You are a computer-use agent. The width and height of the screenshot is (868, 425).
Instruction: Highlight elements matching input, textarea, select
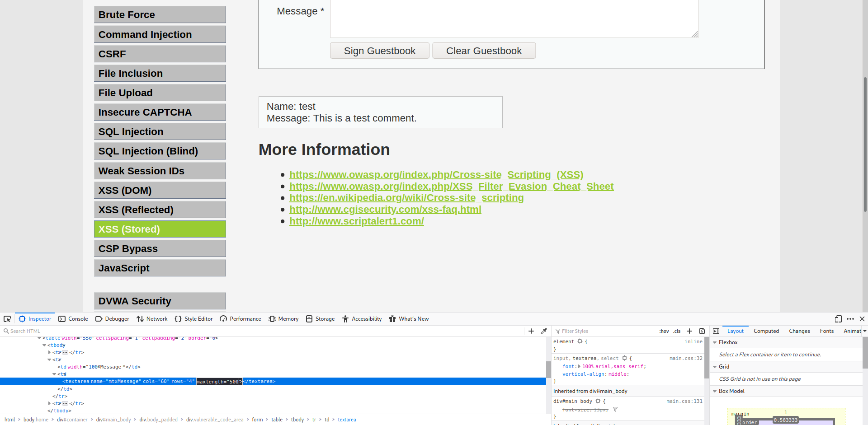[x=624, y=358]
